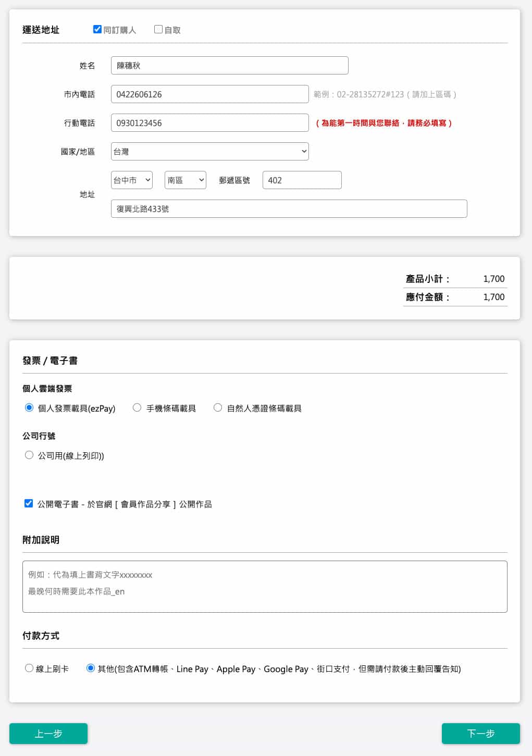
Task: Open the district dropdown showing 南區
Action: tap(185, 180)
